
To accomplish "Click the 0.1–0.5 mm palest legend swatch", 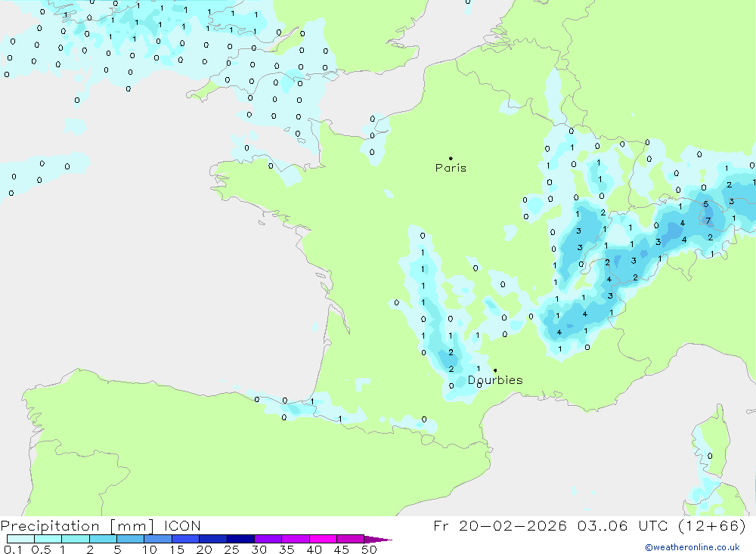I will (x=20, y=539).
